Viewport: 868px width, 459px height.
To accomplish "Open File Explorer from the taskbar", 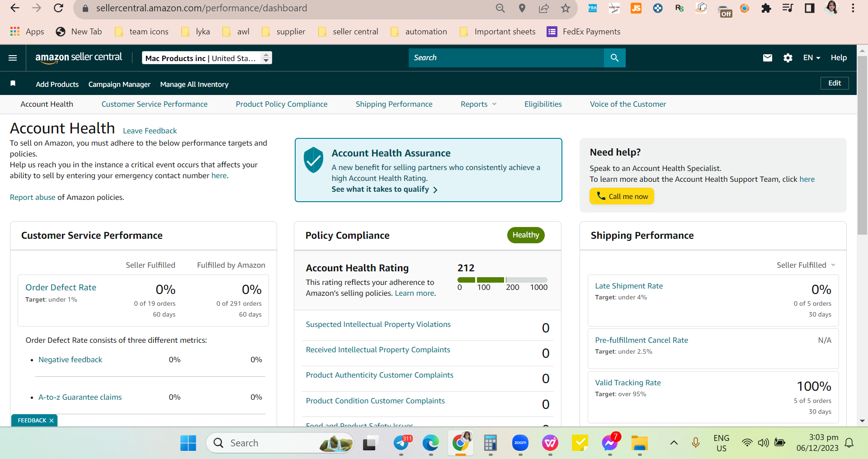I will [640, 443].
